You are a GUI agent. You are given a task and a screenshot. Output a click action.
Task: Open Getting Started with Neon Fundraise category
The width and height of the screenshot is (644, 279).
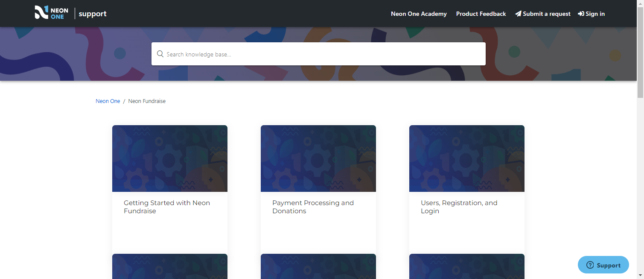point(167,207)
